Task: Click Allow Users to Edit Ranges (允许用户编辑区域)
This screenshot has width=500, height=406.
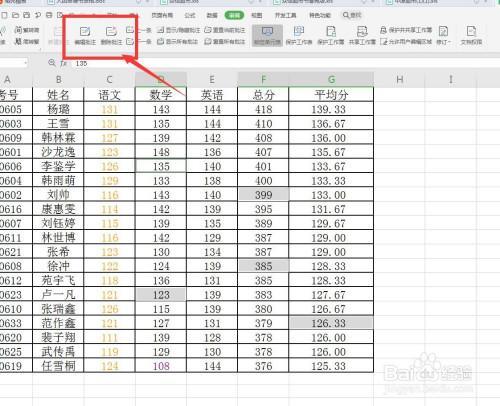Action: pyautogui.click(x=406, y=42)
